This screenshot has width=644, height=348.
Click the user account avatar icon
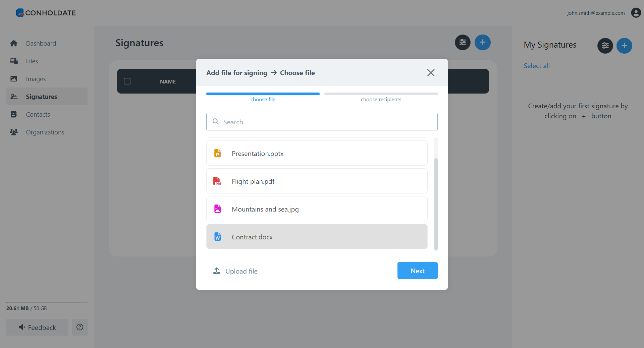coord(636,13)
